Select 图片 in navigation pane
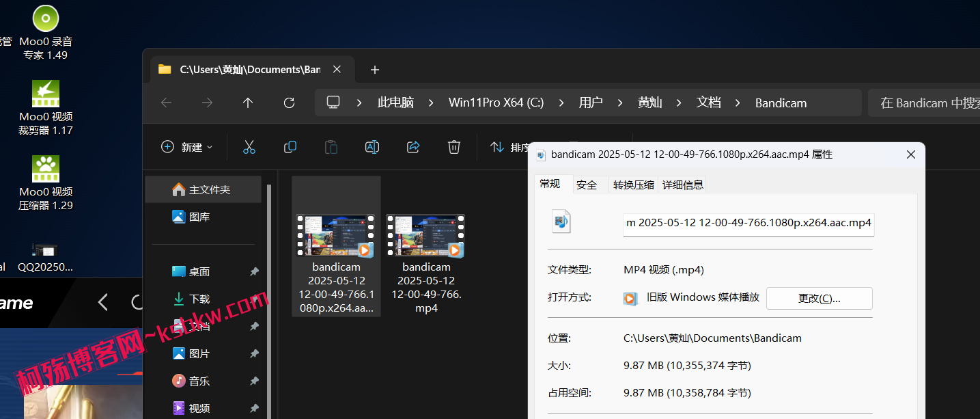 click(204, 353)
